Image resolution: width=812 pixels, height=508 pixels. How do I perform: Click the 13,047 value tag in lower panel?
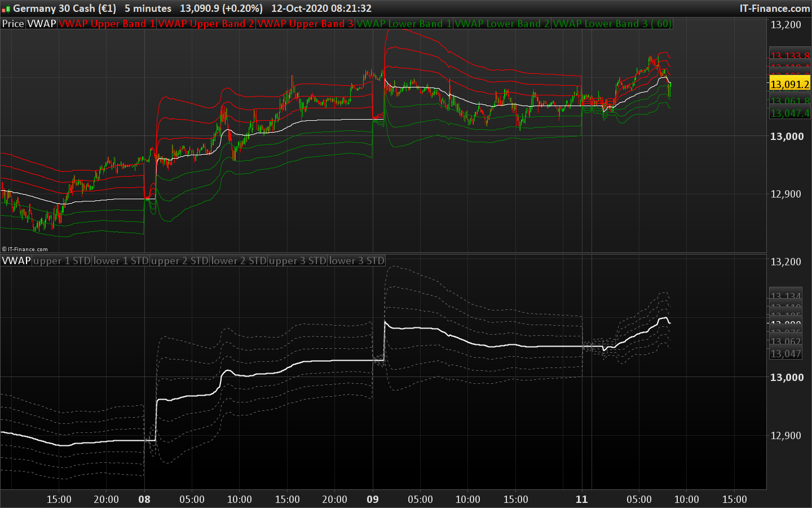tap(785, 354)
